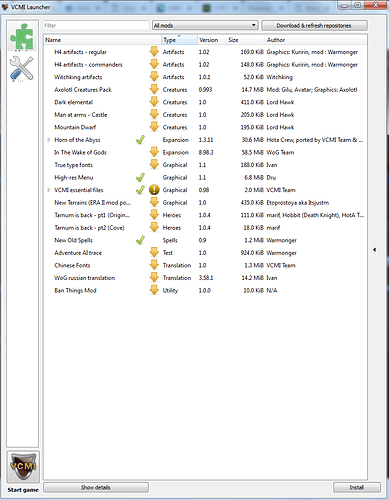Click the 14.7 MiB size cell
Image resolution: width=389 pixels, height=500 pixels.
(x=253, y=90)
